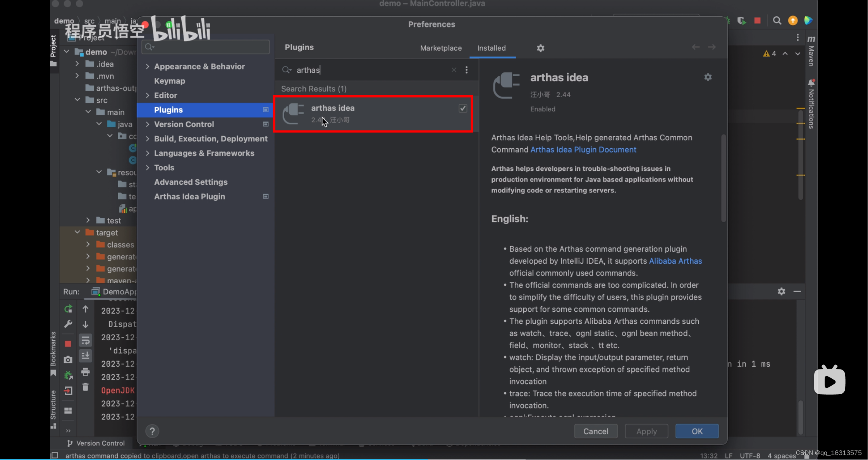The width and height of the screenshot is (868, 460).
Task: Click the plugin settings gear next to Installed tab
Action: tap(540, 48)
